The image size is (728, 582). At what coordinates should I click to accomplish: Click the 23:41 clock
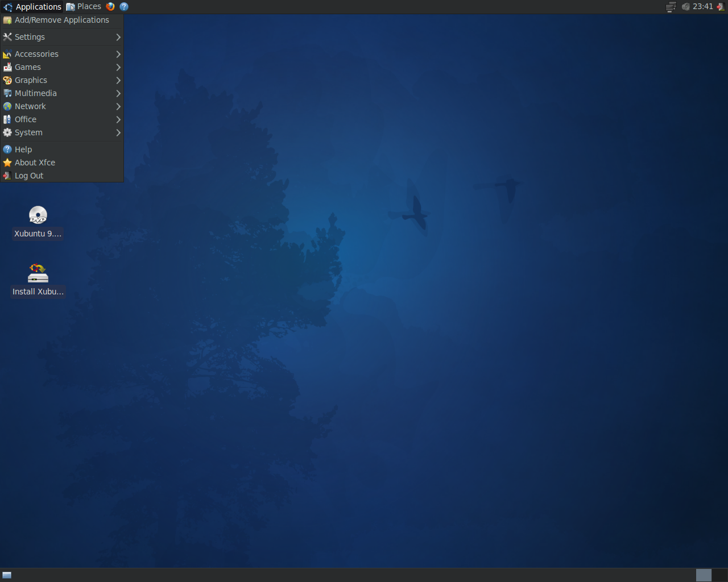coord(703,7)
